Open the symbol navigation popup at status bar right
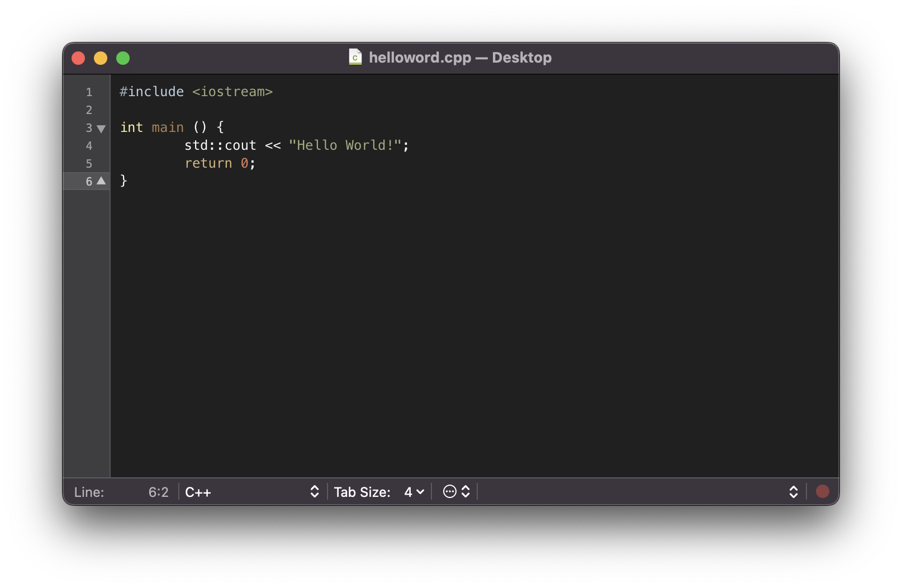Screen dimensions: 902x588 (793, 492)
